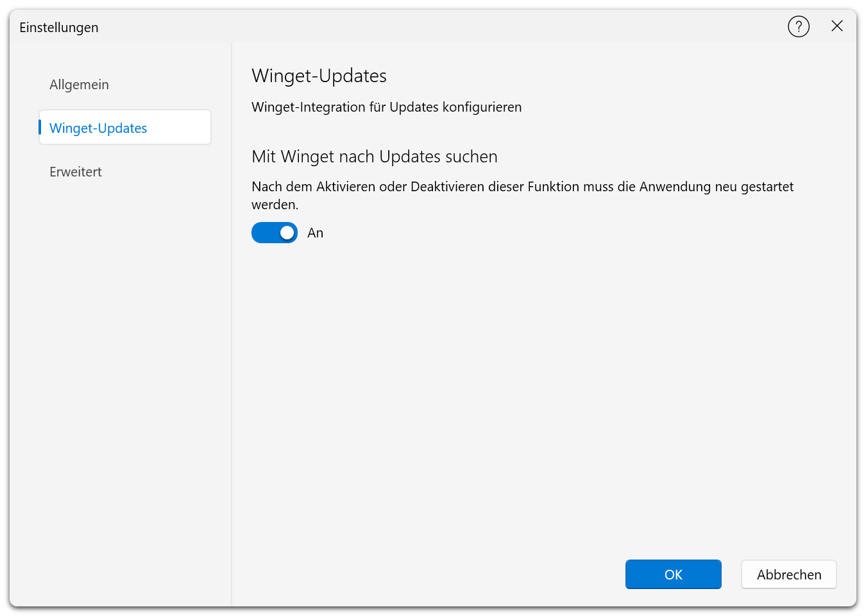The height and width of the screenshot is (616, 866).
Task: Confirm settings with the OK button
Action: [x=674, y=574]
